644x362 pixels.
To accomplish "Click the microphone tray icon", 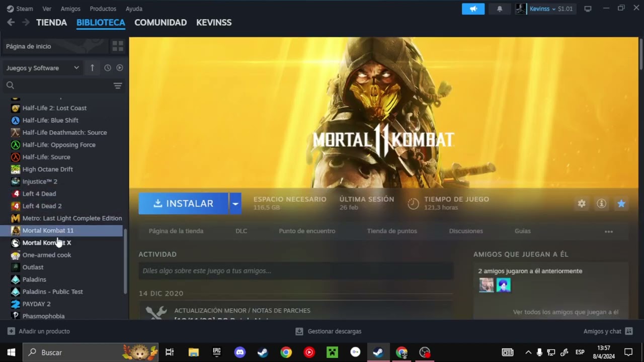I will 539,352.
